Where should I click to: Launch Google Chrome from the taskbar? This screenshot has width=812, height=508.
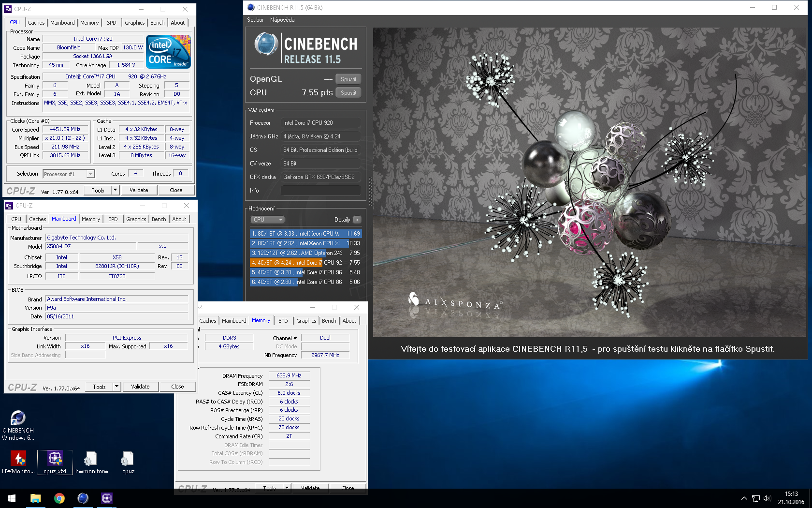pos(59,498)
